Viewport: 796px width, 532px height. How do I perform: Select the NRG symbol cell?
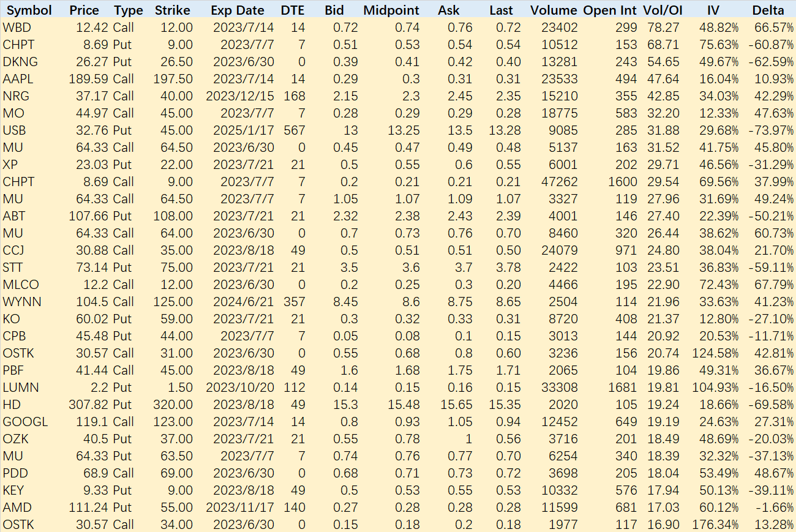(x=15, y=96)
